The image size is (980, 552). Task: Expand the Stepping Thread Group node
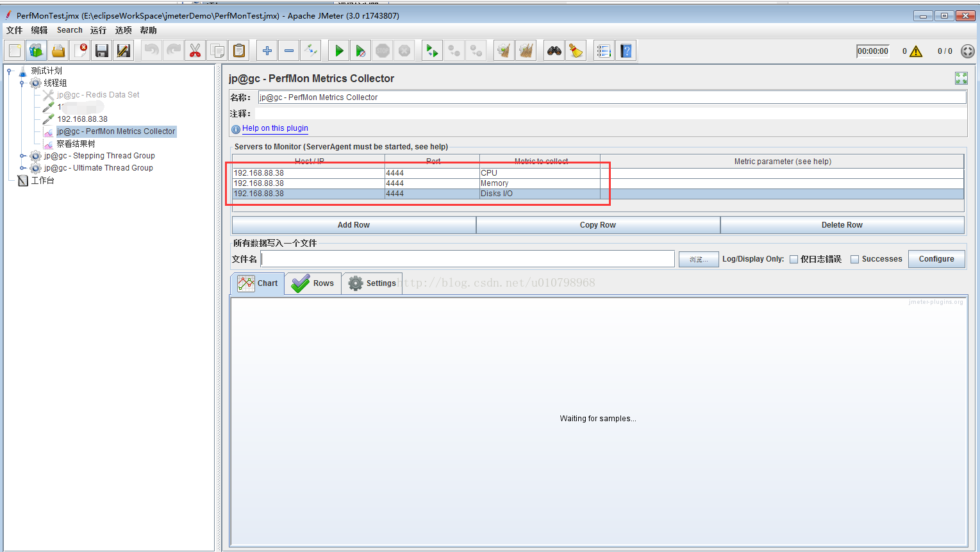pyautogui.click(x=22, y=156)
